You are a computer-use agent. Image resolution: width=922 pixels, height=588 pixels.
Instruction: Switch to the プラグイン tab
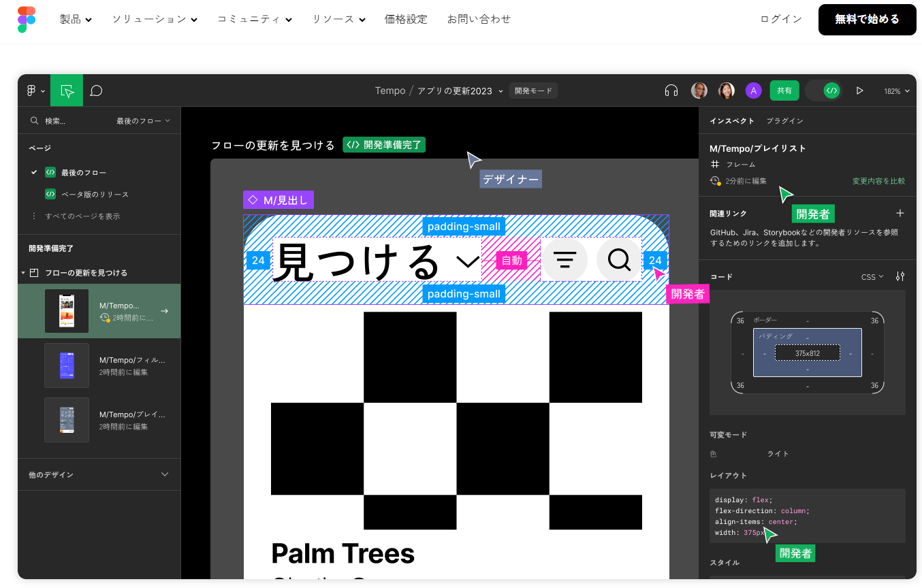[x=784, y=120]
